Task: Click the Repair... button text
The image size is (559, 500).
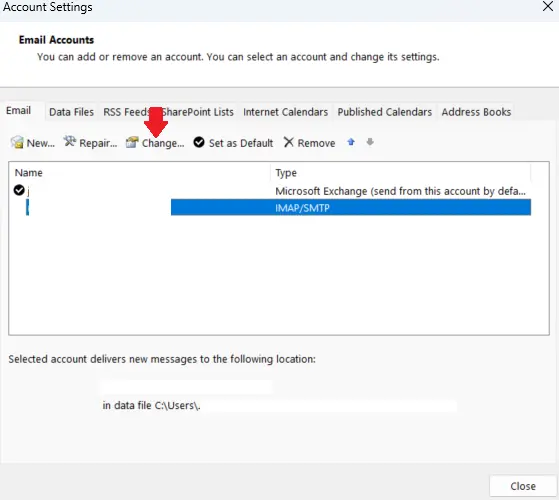Action: 98,143
